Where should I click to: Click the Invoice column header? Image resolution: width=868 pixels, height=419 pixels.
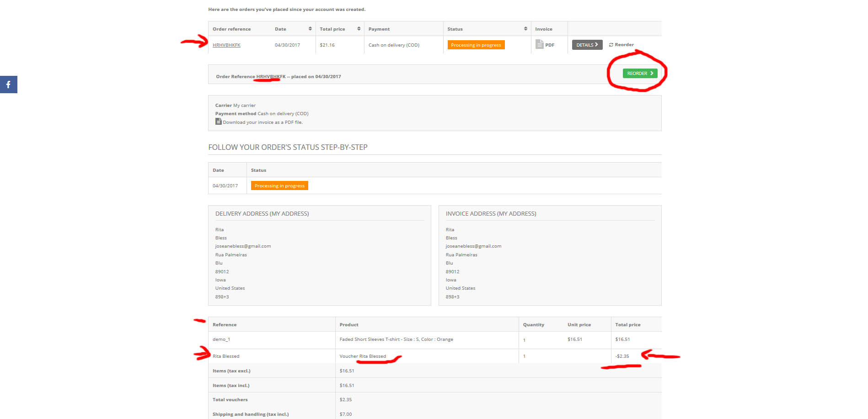[x=544, y=29]
